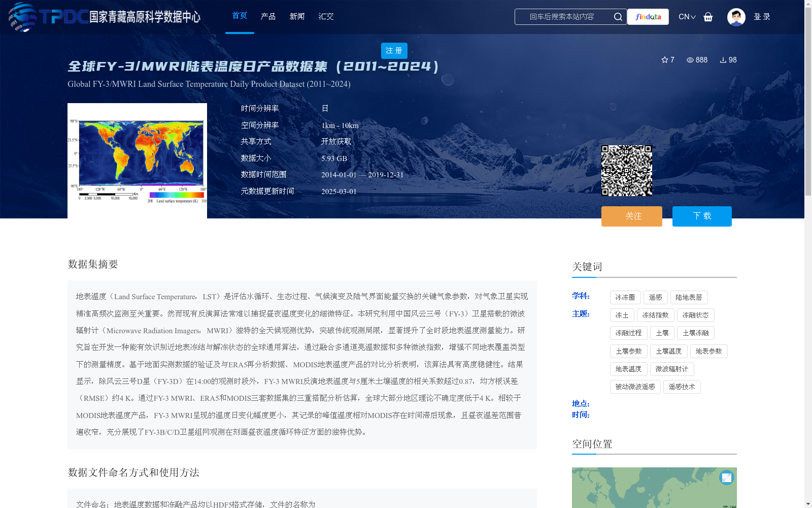Select the 土壤 keyword tag
The image size is (812, 508).
(x=662, y=333)
